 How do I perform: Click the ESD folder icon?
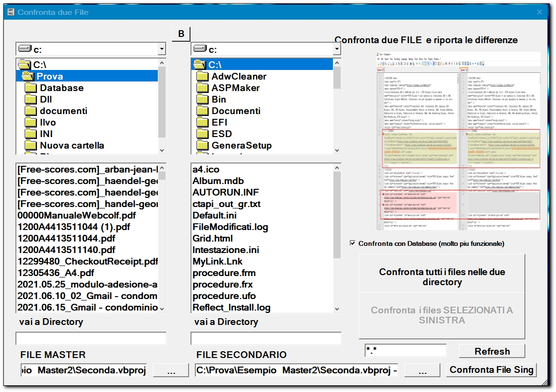click(202, 134)
